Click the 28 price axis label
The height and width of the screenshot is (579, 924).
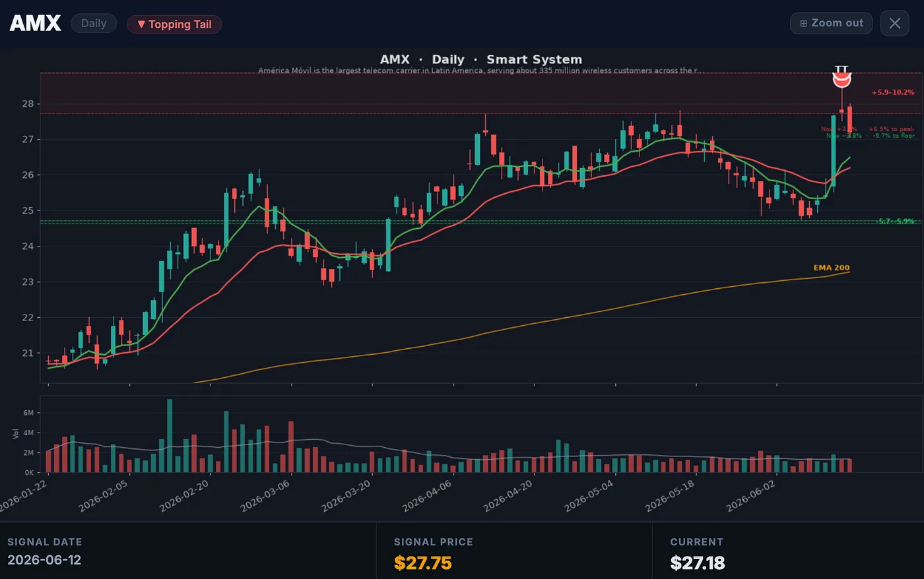pyautogui.click(x=27, y=104)
